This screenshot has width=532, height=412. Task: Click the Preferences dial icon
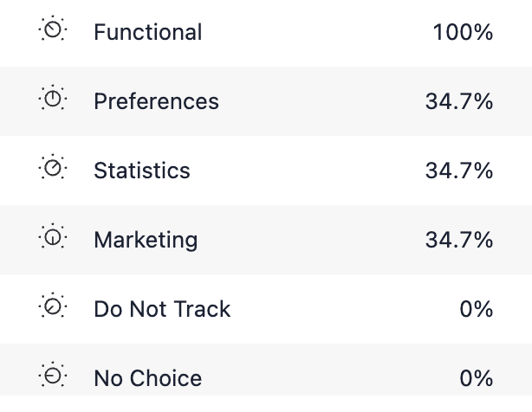coord(53,100)
